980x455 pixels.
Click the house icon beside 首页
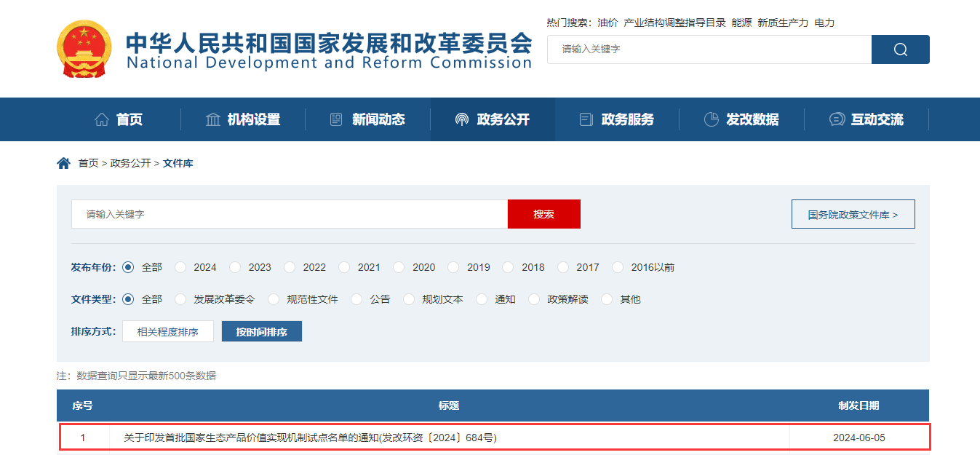point(102,119)
